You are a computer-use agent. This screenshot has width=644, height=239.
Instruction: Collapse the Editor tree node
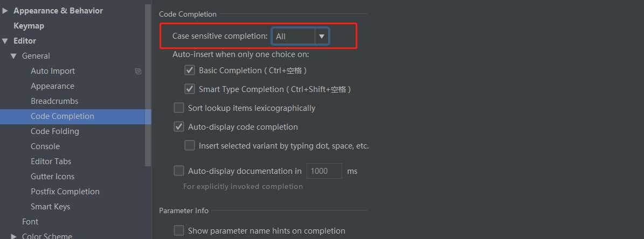[x=5, y=41]
